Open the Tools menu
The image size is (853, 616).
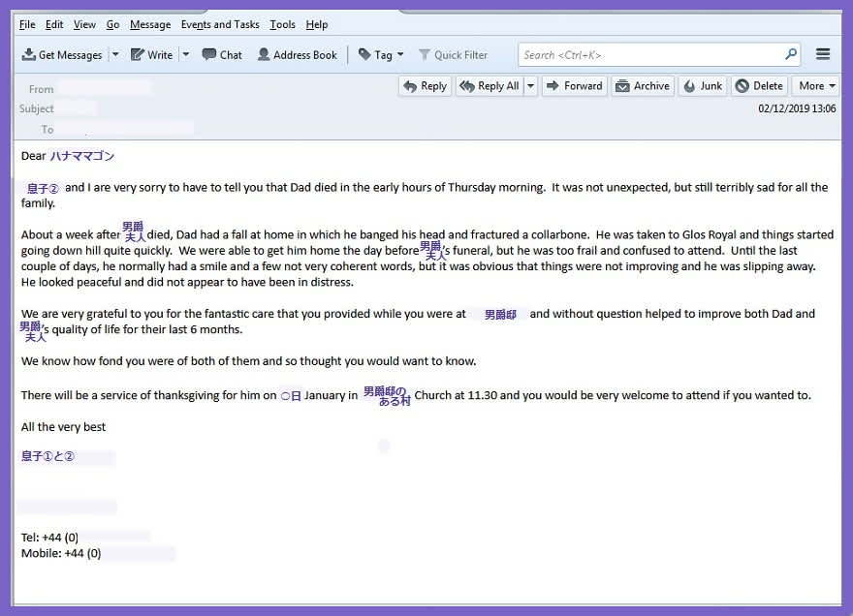coord(283,24)
